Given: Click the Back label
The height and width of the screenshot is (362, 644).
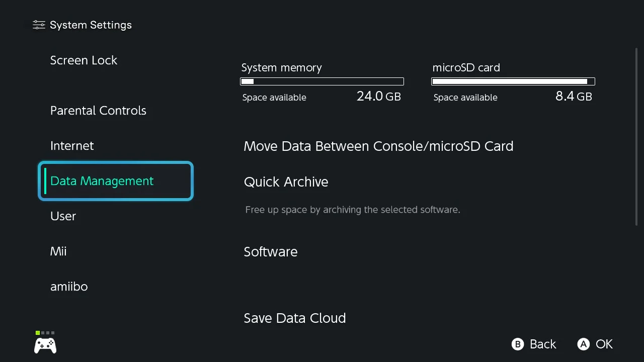Looking at the screenshot, I should click(x=542, y=344).
